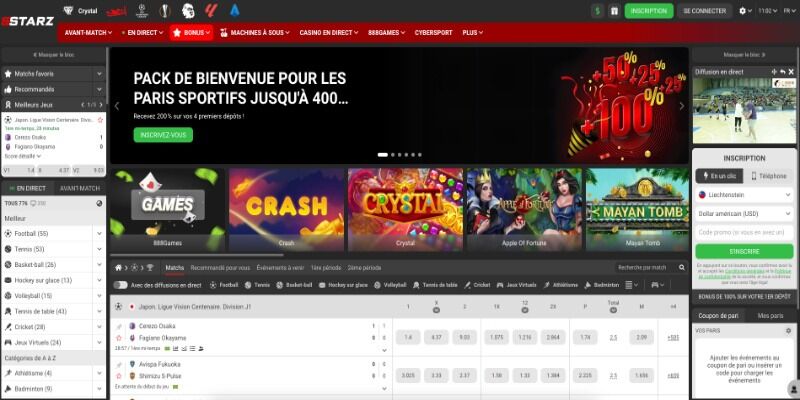The width and height of the screenshot is (800, 400).
Task: Switch to the Mes paris tab
Action: click(x=770, y=316)
